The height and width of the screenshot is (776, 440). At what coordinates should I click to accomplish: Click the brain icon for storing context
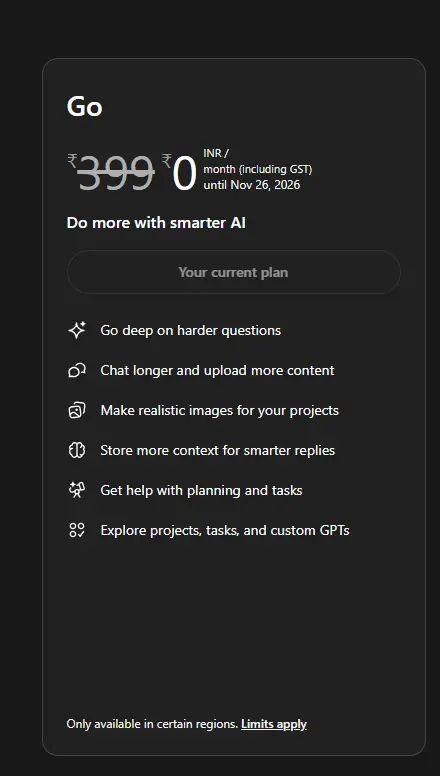(x=77, y=450)
